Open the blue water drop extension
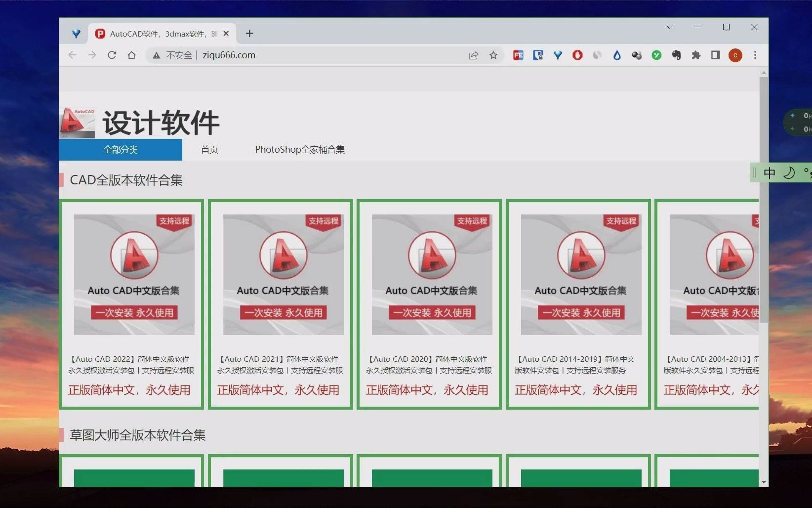This screenshot has height=508, width=812. point(617,55)
